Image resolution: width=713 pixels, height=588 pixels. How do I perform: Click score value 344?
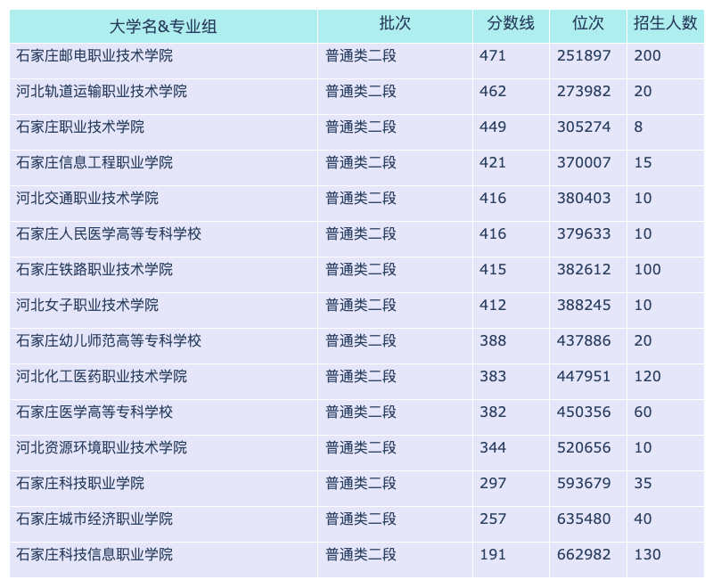493,447
